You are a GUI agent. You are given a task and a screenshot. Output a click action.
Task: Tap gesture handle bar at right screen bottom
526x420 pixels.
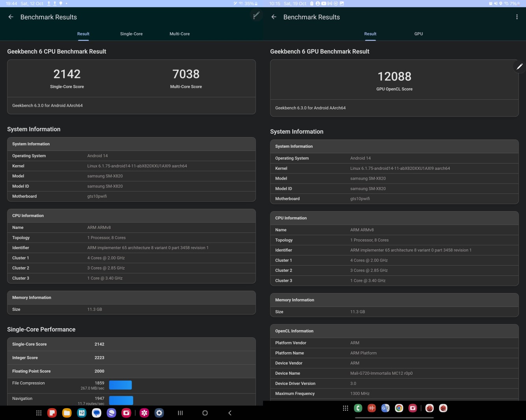(x=394, y=418)
